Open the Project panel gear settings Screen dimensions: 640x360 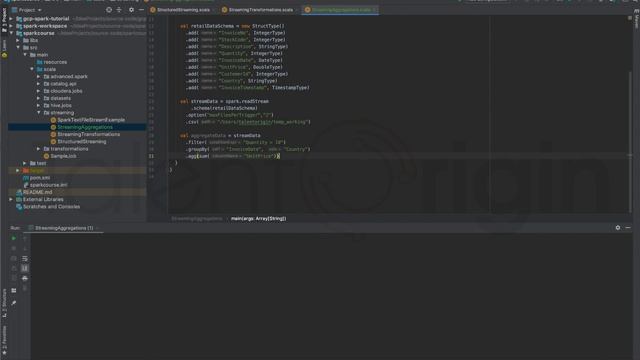[131, 10]
